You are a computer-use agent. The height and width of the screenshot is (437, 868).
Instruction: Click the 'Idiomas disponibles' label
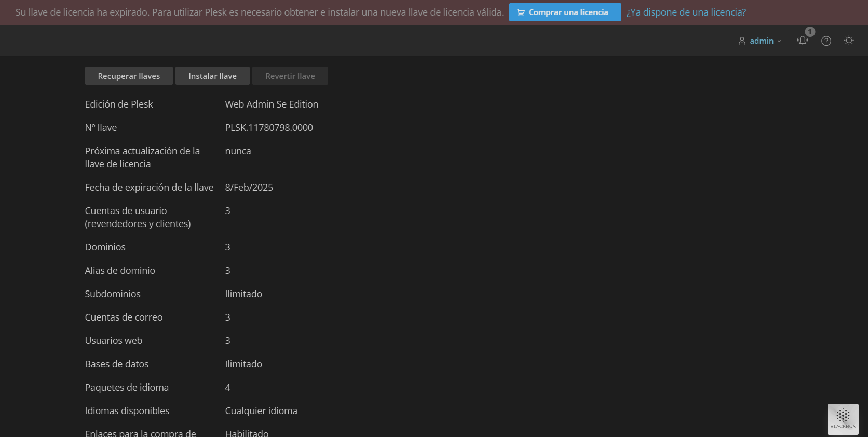[x=127, y=410]
